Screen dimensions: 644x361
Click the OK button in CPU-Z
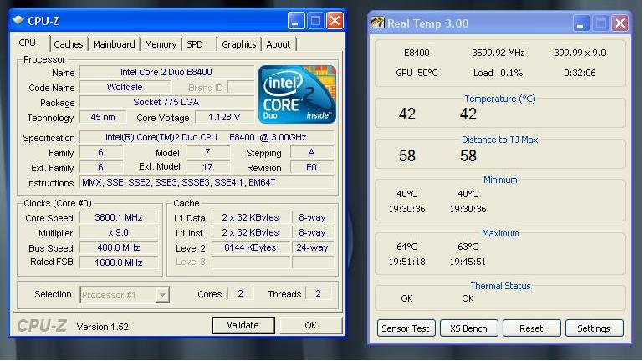(x=310, y=325)
